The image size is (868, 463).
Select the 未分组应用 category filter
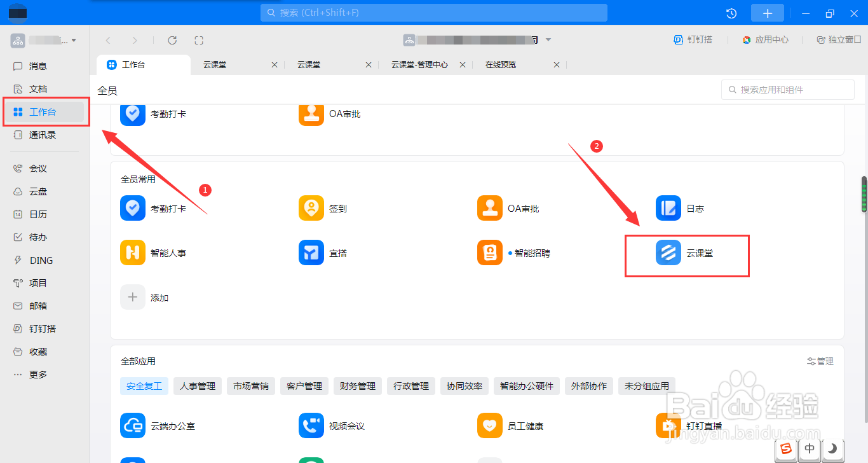[x=647, y=386]
